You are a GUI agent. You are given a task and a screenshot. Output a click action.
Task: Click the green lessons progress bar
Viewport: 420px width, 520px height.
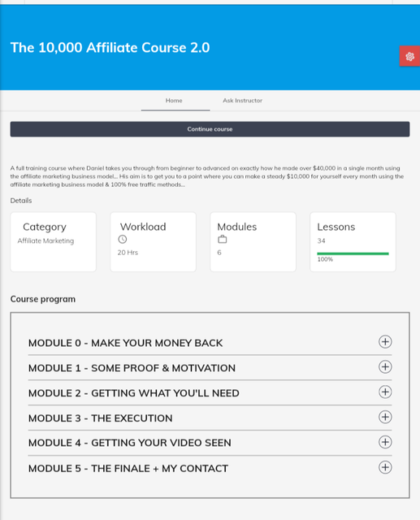(x=353, y=253)
